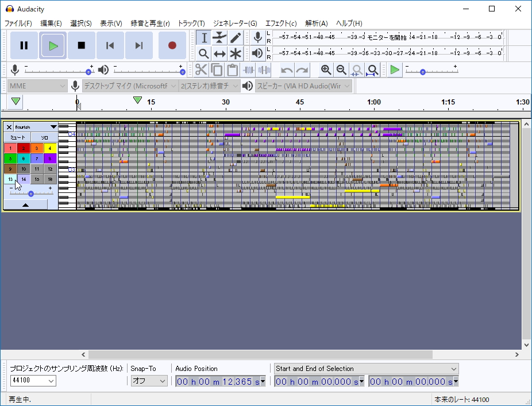Click the Cut scissors icon
Screen dimensions: 532x406
[x=201, y=70]
